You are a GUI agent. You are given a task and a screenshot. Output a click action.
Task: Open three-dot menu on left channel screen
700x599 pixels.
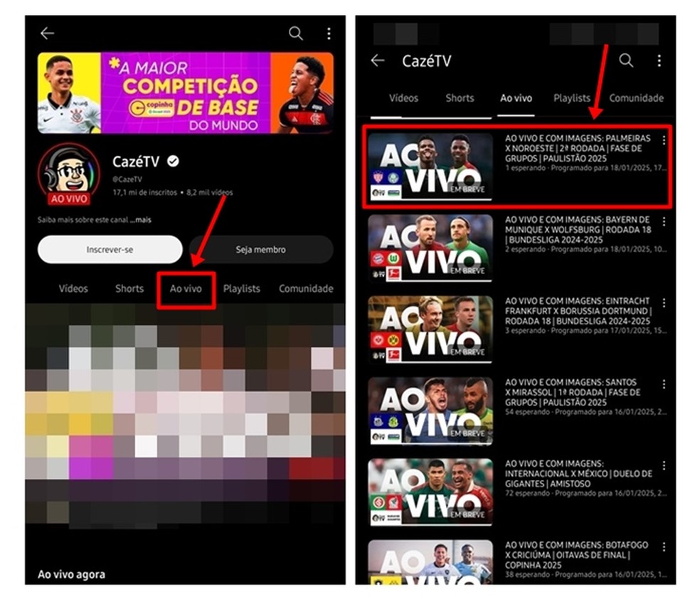tap(329, 33)
